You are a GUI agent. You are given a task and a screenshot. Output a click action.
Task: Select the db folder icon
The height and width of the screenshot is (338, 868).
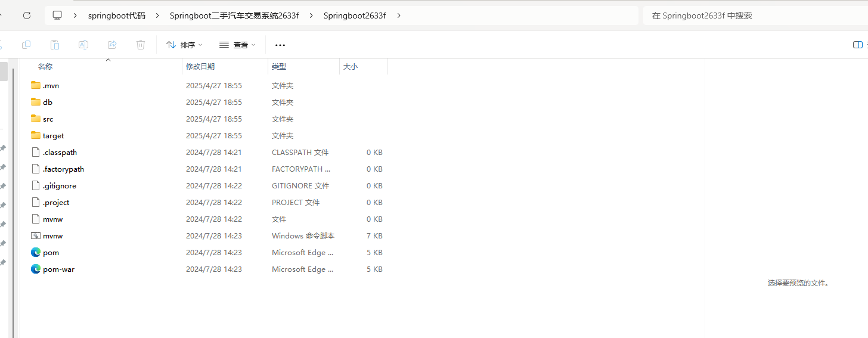click(36, 102)
